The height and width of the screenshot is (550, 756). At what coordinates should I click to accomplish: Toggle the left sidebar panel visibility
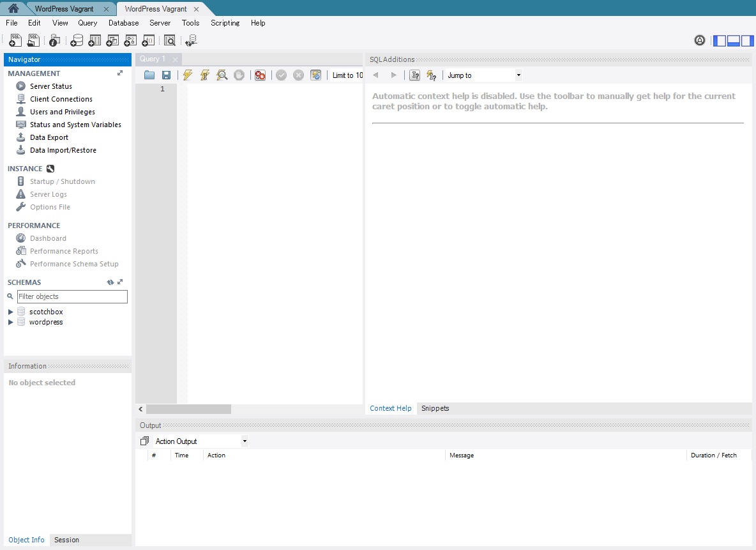point(720,40)
